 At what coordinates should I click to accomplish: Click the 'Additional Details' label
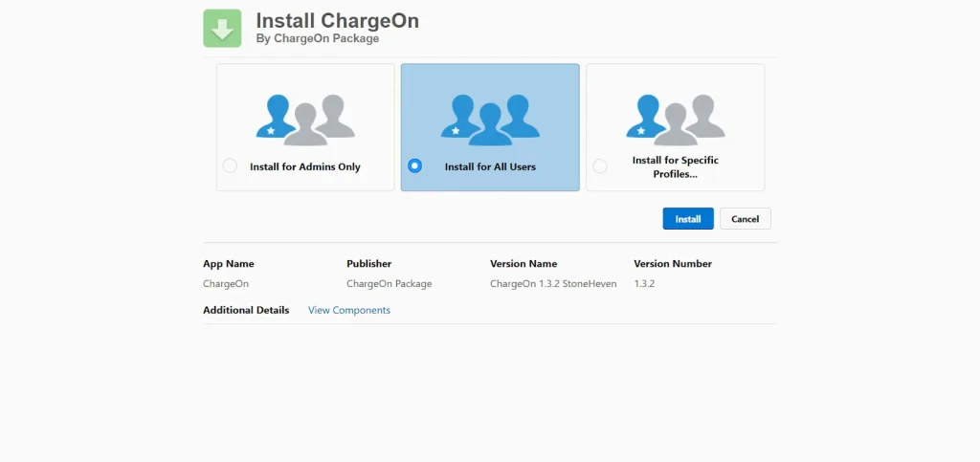246,310
